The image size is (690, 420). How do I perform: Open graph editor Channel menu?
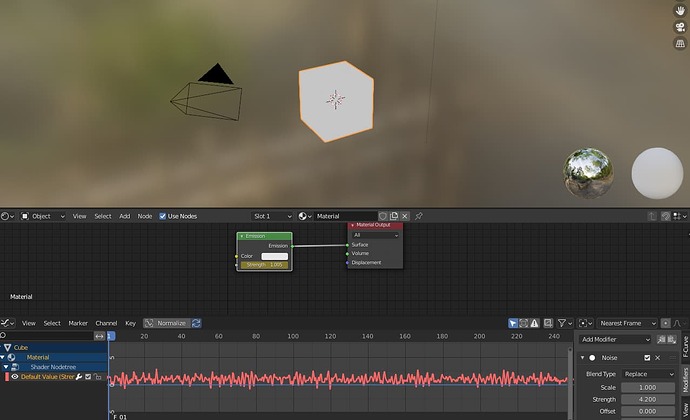click(106, 323)
